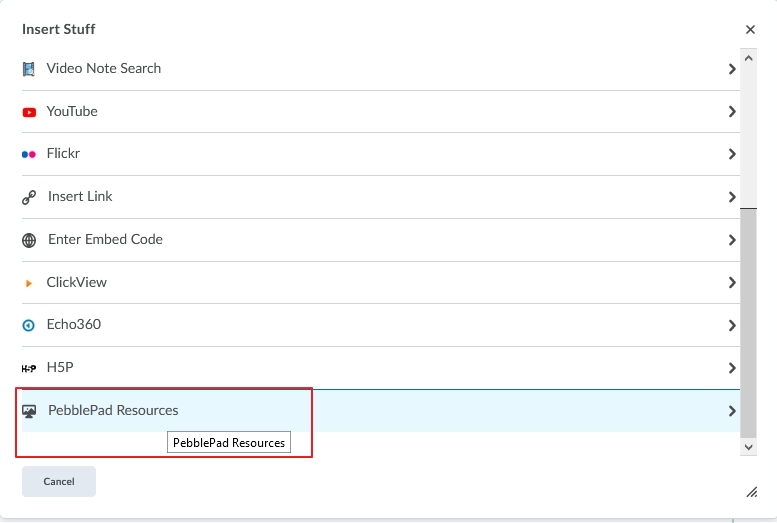Open the Video Note Search option
Screen dimensions: 777x523
click(x=381, y=68)
